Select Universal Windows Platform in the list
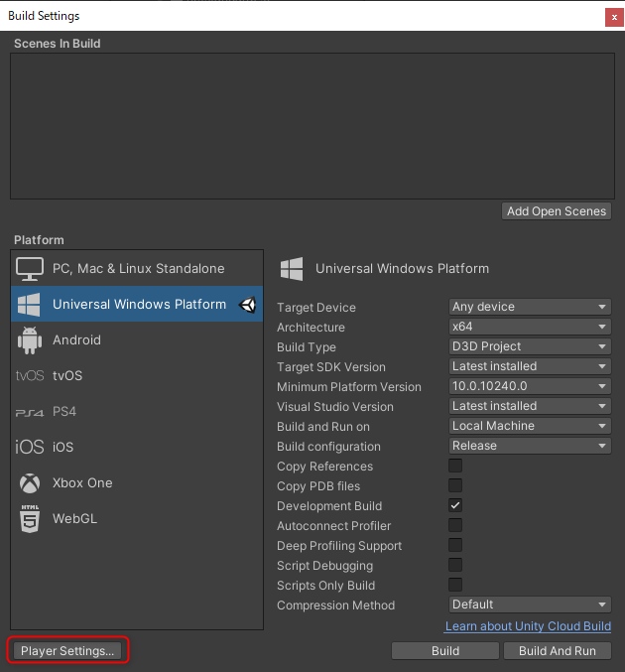 pyautogui.click(x=137, y=304)
